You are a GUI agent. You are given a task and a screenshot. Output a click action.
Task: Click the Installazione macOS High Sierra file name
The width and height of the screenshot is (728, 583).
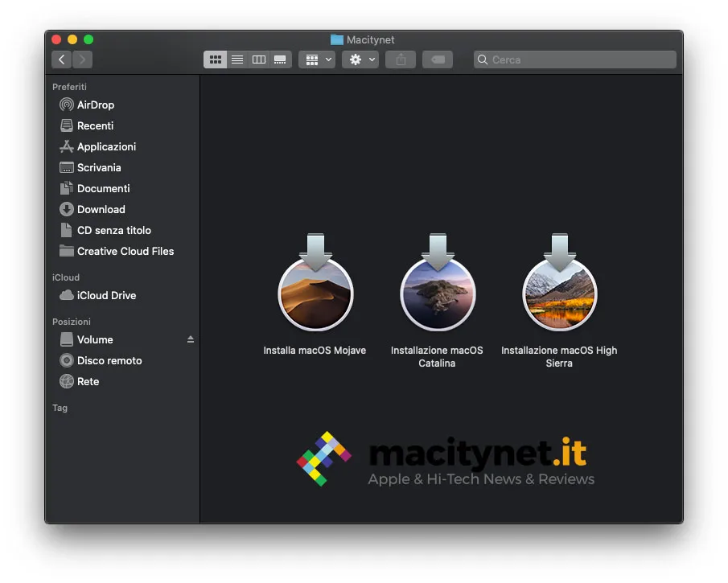pyautogui.click(x=559, y=357)
